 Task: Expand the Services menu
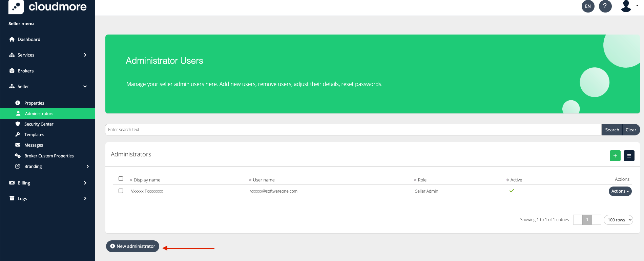pos(47,55)
